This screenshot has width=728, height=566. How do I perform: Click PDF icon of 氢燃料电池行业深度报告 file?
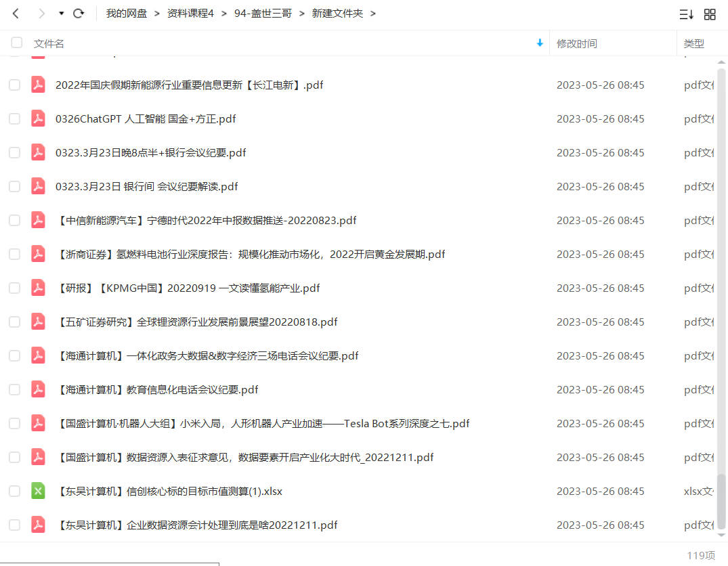point(38,253)
